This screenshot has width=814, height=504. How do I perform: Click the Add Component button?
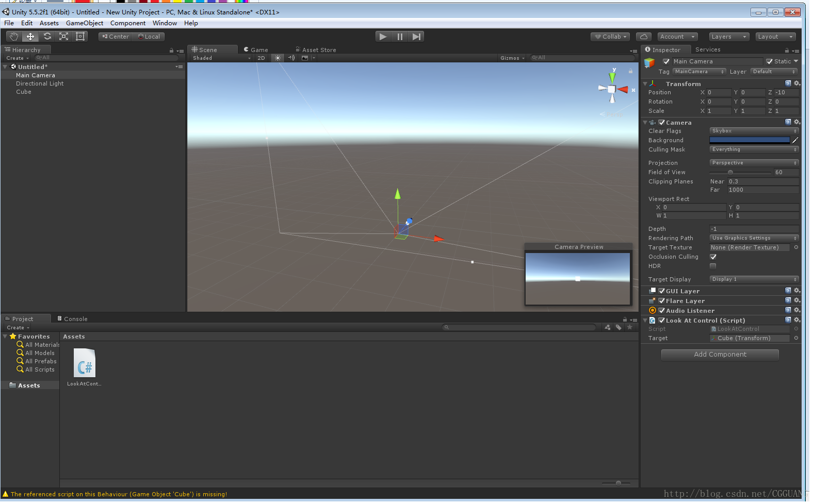click(x=720, y=355)
